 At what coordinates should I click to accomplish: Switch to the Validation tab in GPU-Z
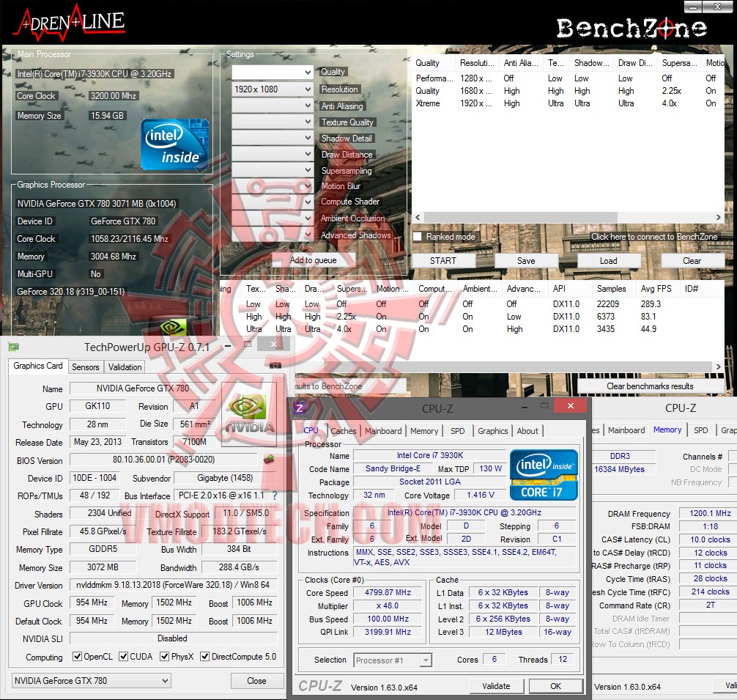pos(125,367)
